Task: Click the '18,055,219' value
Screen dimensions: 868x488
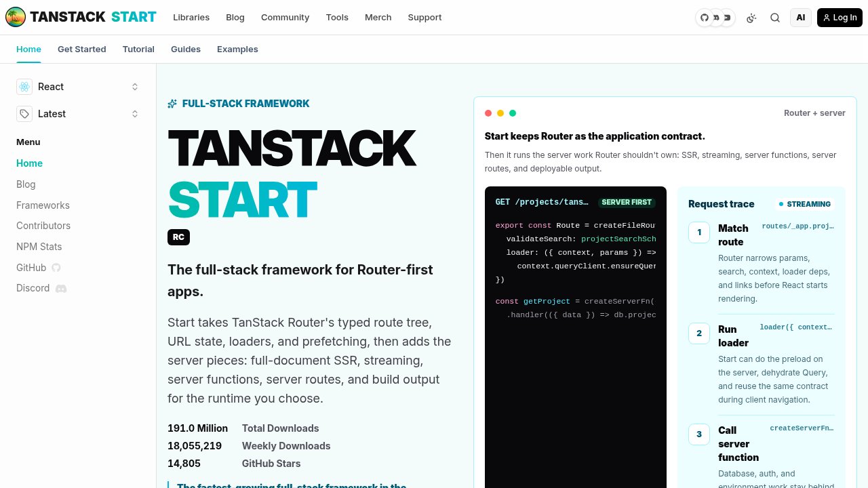Action: 195,446
